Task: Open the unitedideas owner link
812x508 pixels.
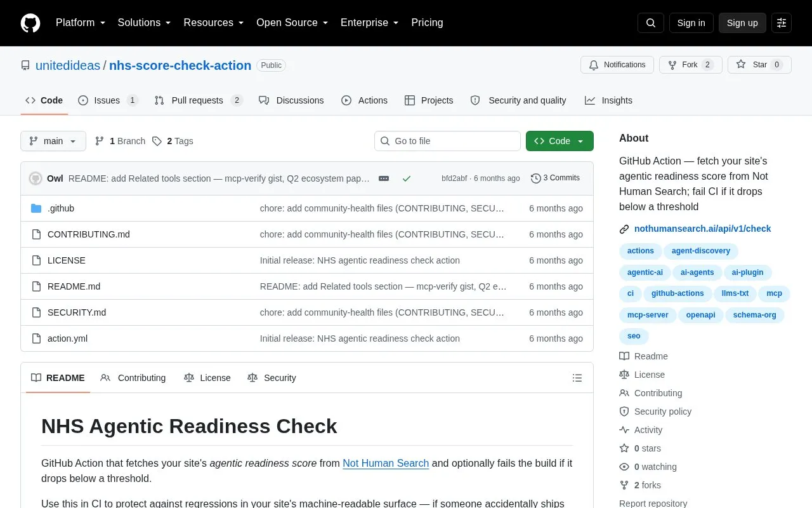Action: point(68,65)
